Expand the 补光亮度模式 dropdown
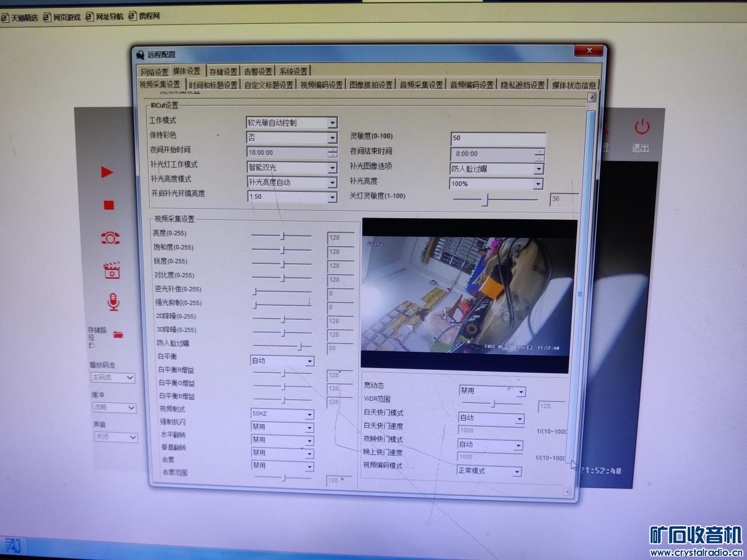Viewport: 747px width, 560px height. tap(332, 183)
